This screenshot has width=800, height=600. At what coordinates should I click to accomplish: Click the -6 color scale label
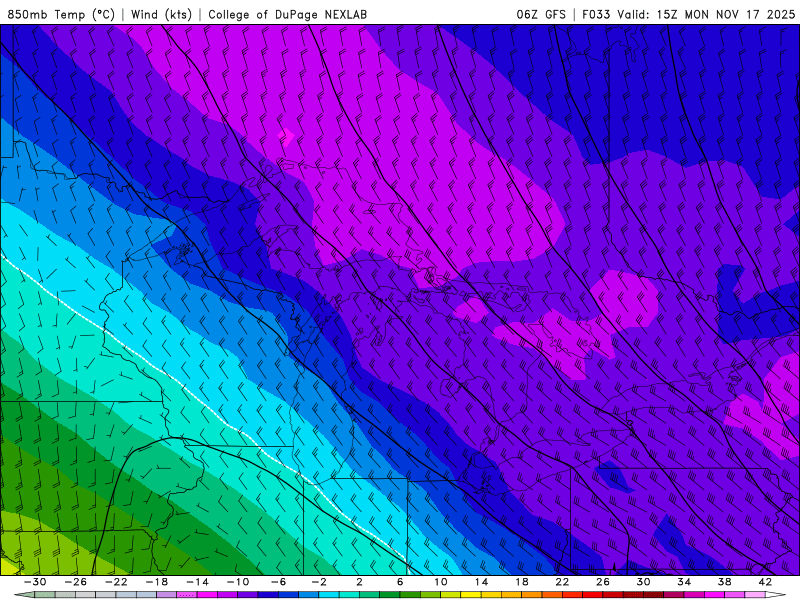(x=278, y=582)
